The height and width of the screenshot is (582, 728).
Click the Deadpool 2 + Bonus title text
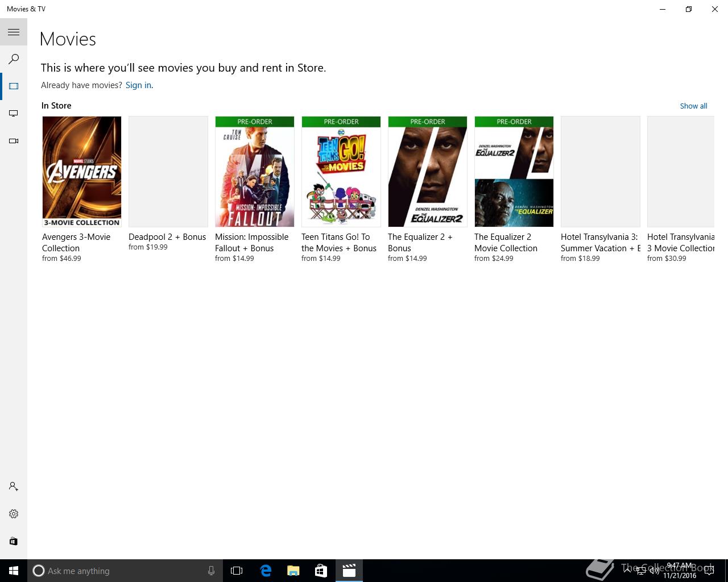coord(167,237)
